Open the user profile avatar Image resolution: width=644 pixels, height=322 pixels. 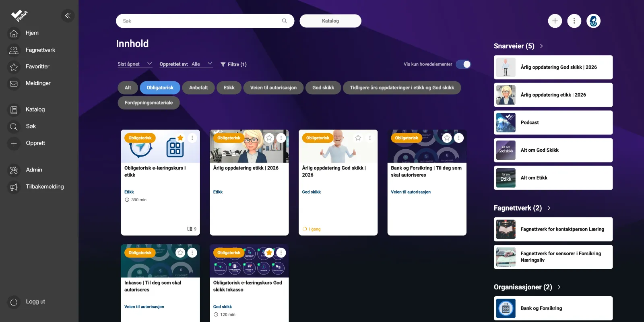click(x=594, y=21)
